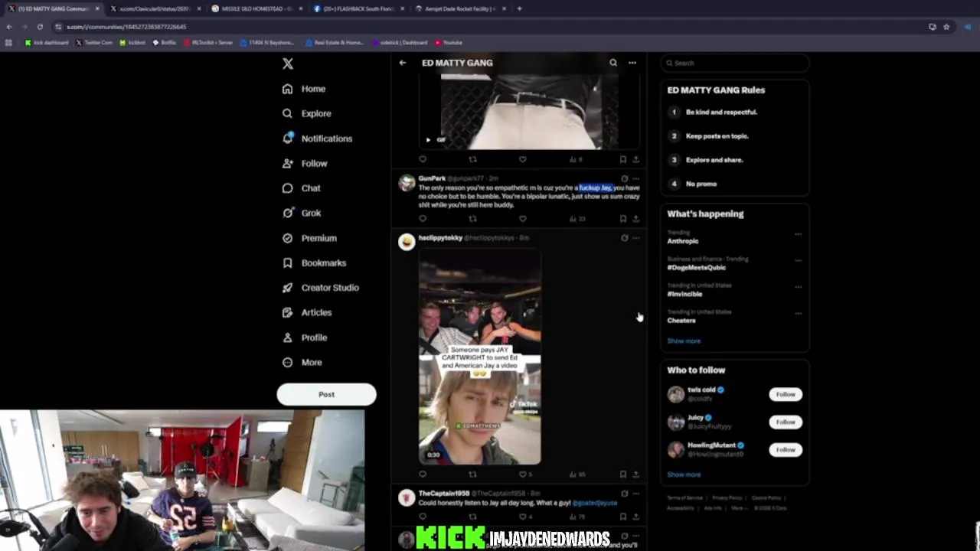Switch to the FLASHBACK South Florida browser tab

click(358, 8)
